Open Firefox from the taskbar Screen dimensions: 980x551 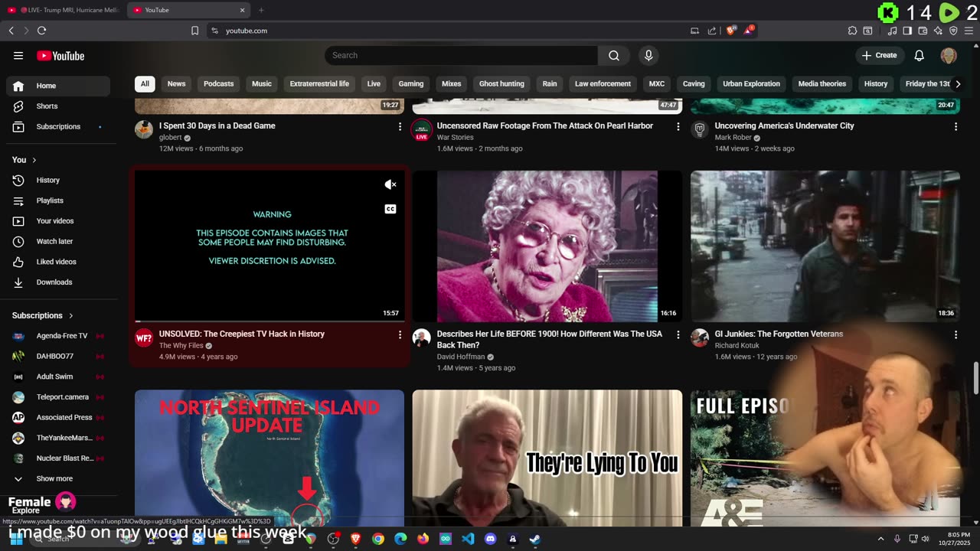click(423, 539)
